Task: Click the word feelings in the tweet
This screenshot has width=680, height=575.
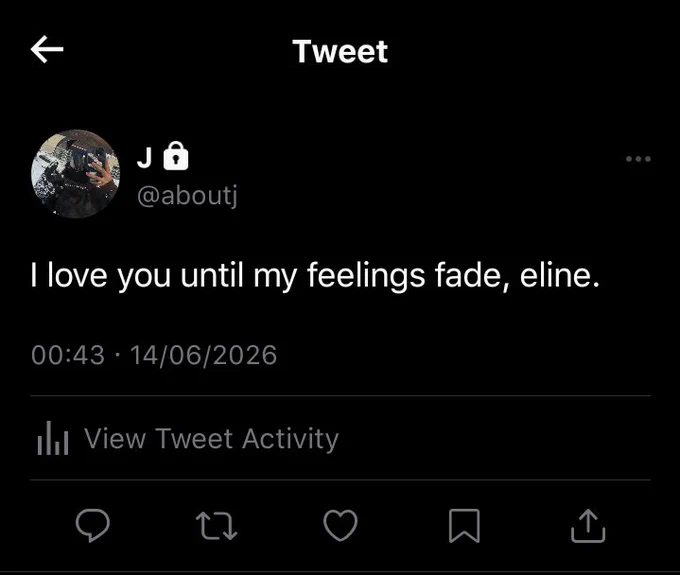Action: pyautogui.click(x=366, y=276)
